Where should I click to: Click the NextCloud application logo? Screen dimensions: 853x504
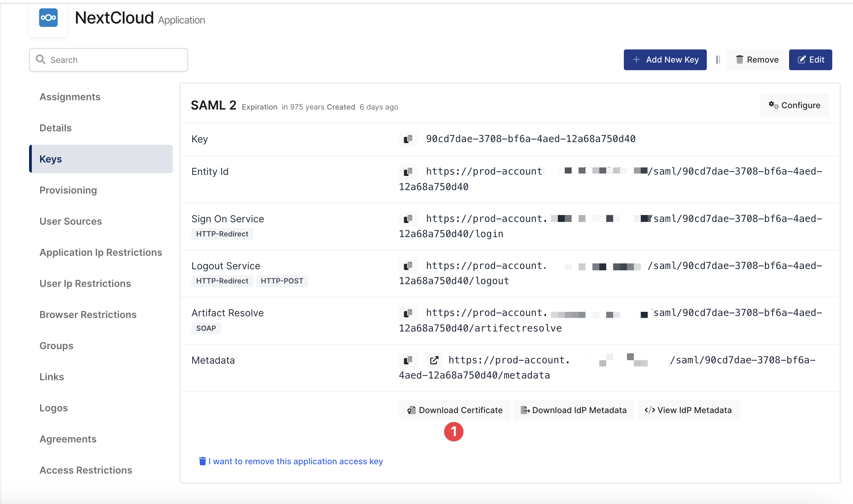48,18
